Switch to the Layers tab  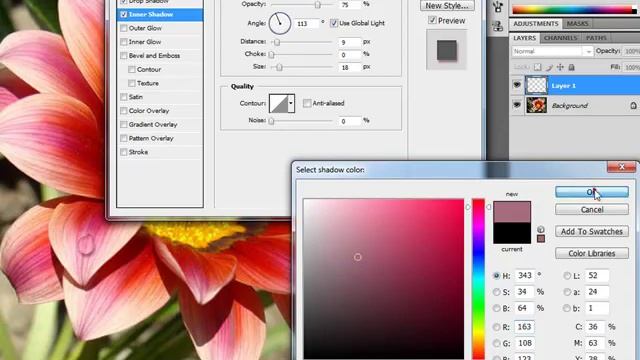(x=524, y=38)
